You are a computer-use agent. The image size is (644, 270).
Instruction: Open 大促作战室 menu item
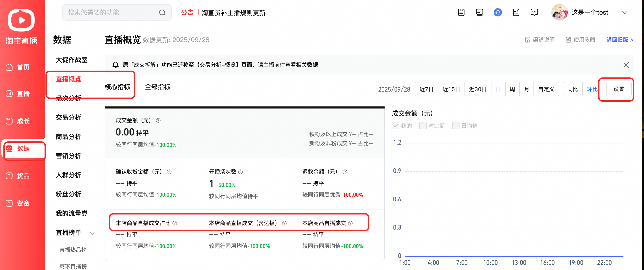pos(71,60)
